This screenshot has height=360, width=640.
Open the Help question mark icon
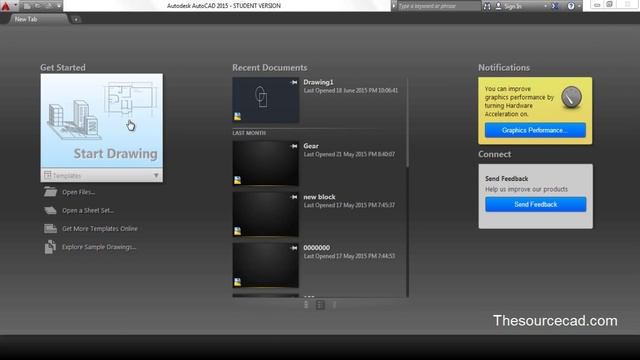(571, 6)
